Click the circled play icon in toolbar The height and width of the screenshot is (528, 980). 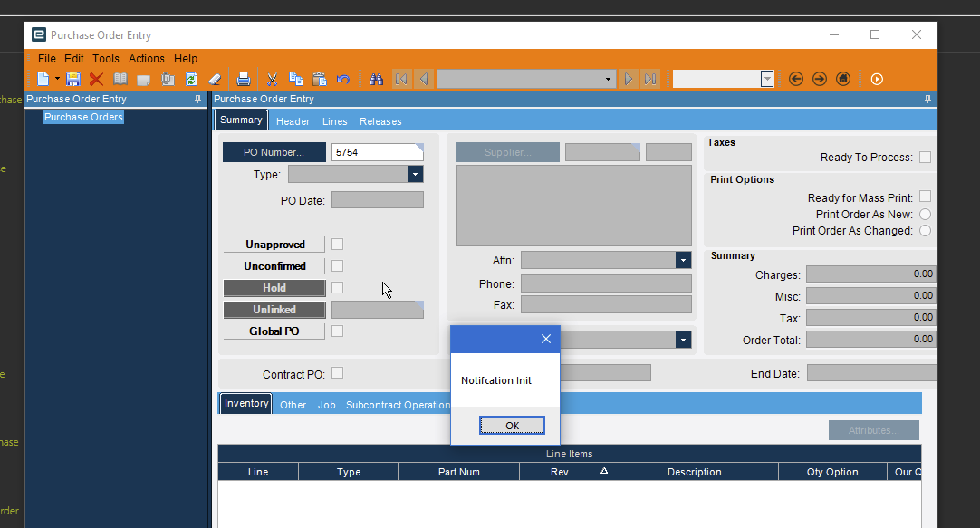(x=877, y=79)
